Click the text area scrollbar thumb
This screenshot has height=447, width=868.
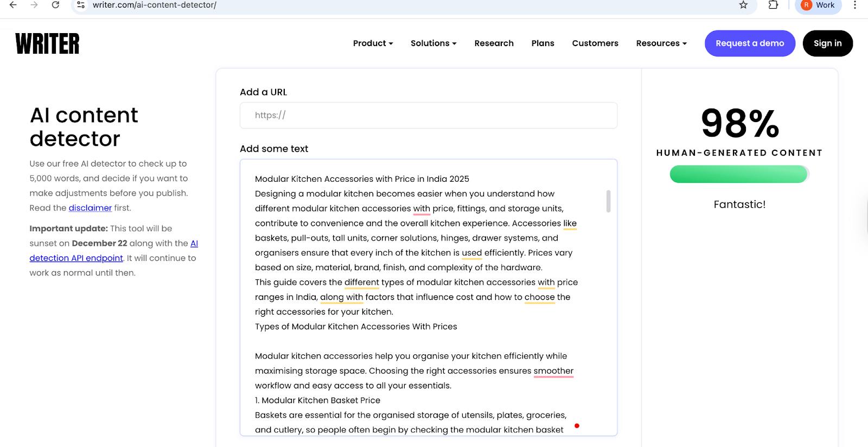(x=608, y=201)
